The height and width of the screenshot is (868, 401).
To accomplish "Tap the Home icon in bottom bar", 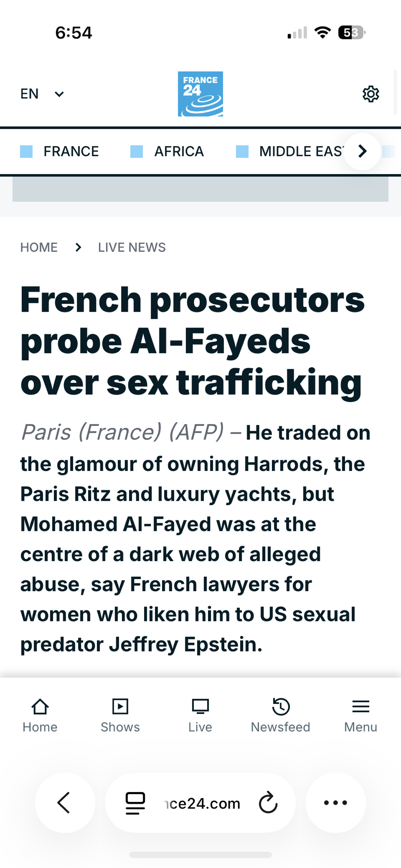I will [x=40, y=707].
